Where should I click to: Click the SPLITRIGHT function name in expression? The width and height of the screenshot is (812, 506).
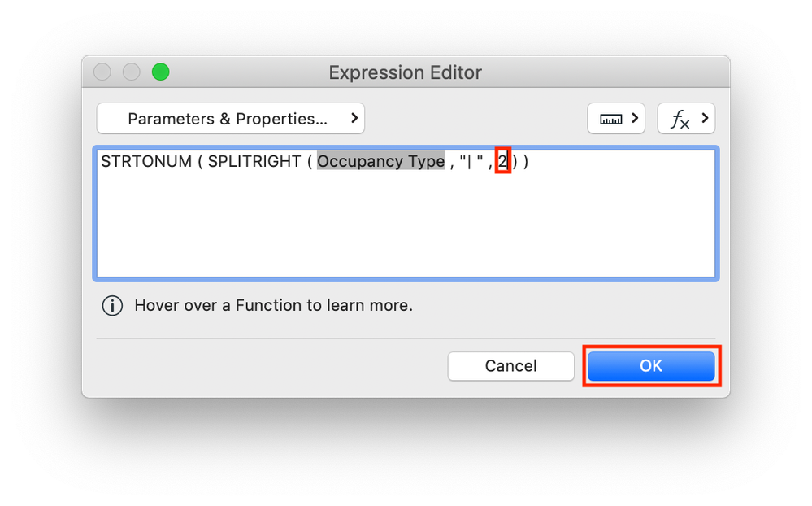coord(254,161)
